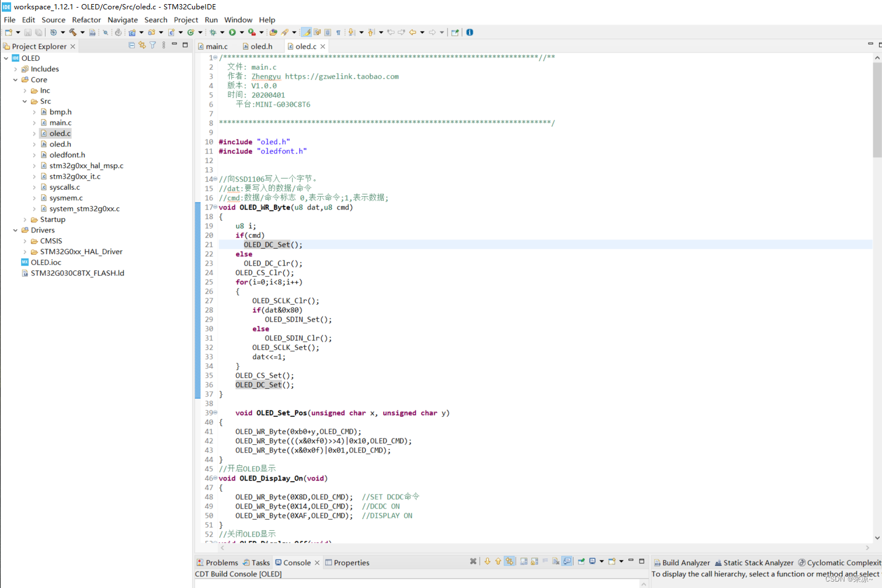This screenshot has width=882, height=588.
Task: Click the green Run play icon
Action: (x=232, y=32)
